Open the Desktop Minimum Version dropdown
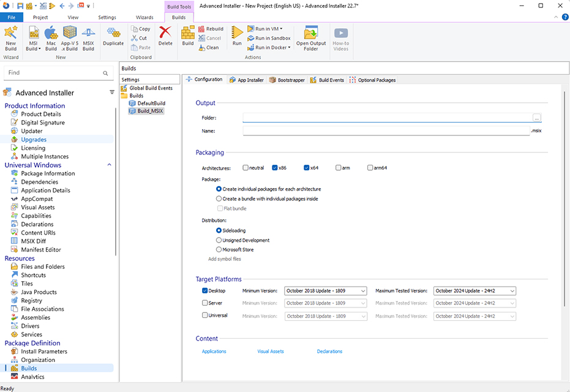This screenshot has height=392, width=570. coord(326,291)
